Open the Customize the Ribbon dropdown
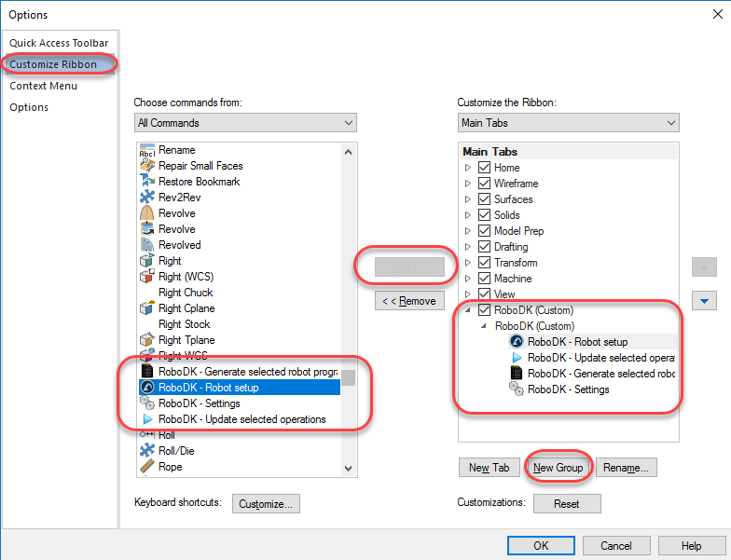731x560 pixels. pos(568,123)
